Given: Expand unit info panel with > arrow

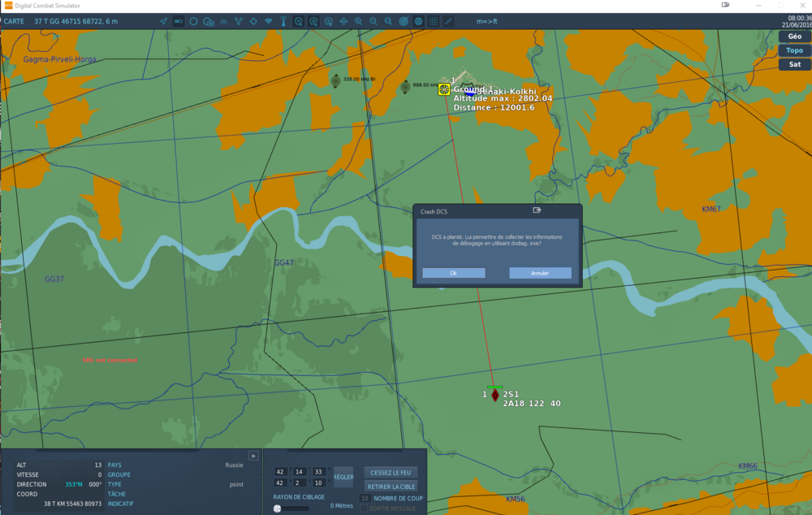Looking at the screenshot, I should coord(253,456).
